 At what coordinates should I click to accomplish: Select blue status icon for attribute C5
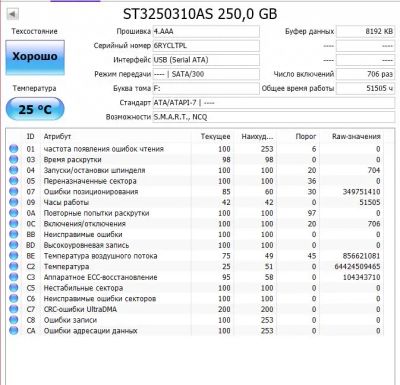click(x=14, y=288)
